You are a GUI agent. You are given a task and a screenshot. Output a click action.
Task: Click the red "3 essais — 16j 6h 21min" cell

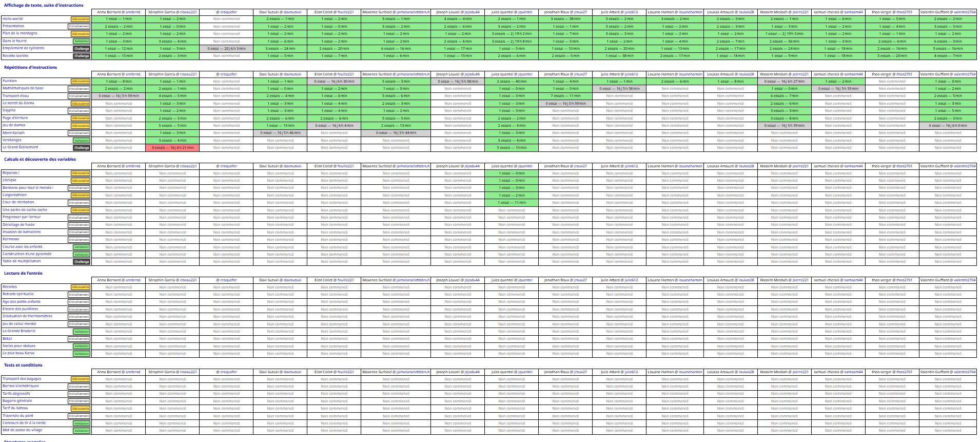(x=172, y=148)
